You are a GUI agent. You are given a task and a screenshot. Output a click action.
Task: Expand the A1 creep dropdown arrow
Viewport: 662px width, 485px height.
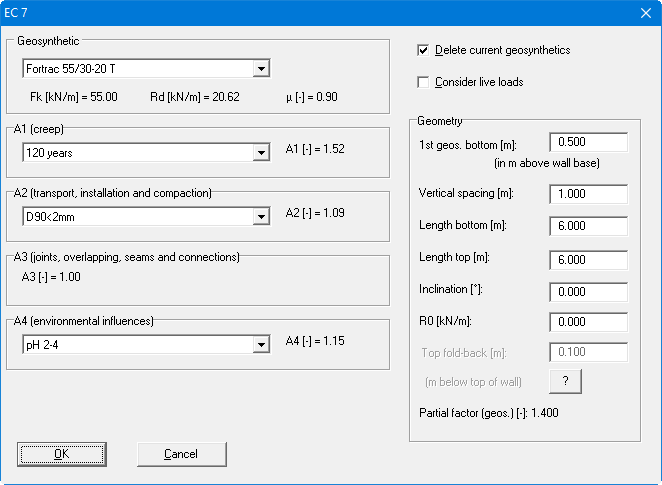click(x=261, y=153)
